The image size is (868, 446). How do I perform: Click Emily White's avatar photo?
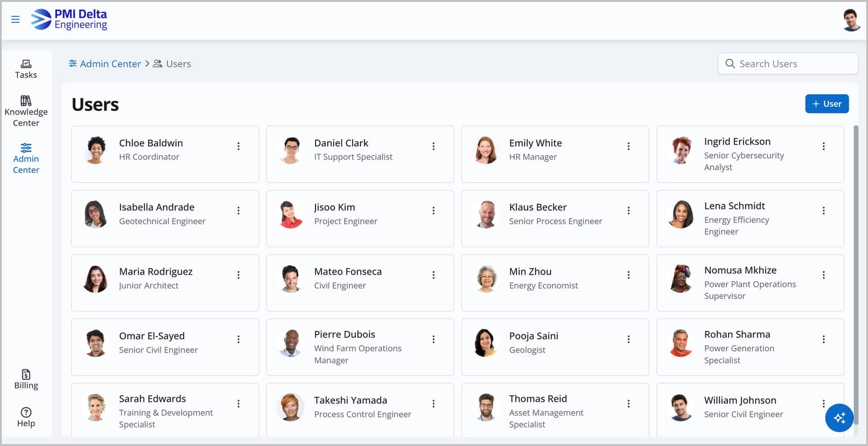(485, 150)
